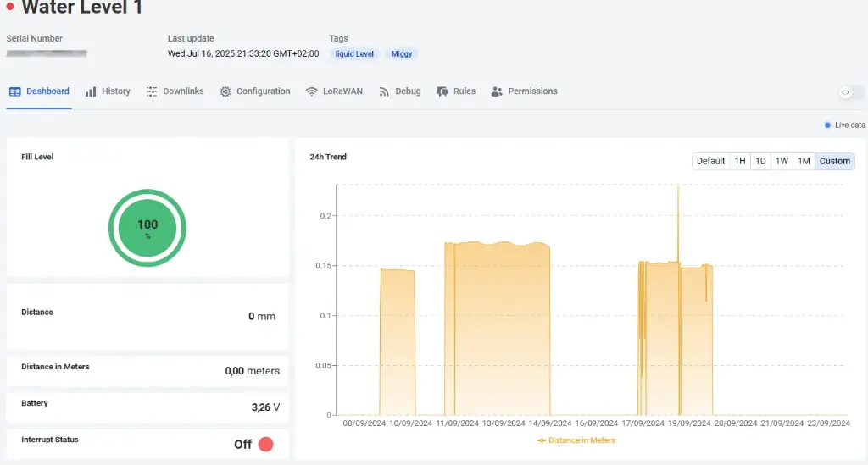This screenshot has width=868, height=465.
Task: Click the Fill Level card title
Action: click(x=37, y=157)
